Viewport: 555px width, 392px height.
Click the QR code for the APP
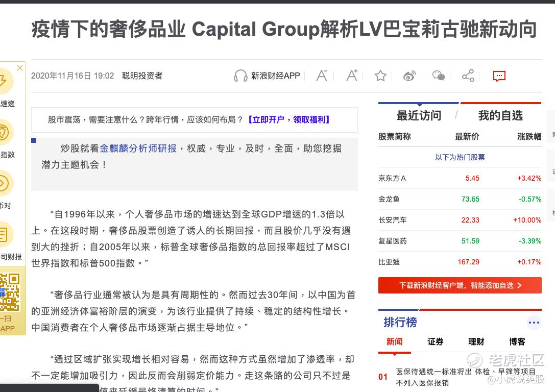pos(10,292)
